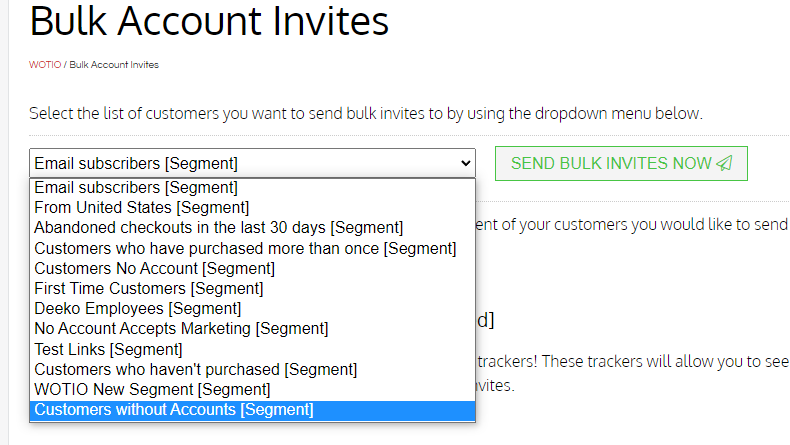Pick Customers who haven't purchased [Segment]
The image size is (790, 445).
pos(252,369)
